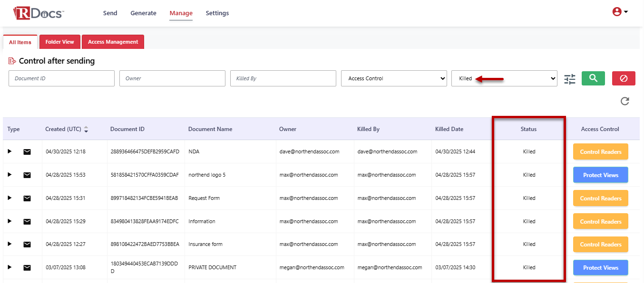
Task: Switch to the Folder View tab
Action: [x=60, y=42]
